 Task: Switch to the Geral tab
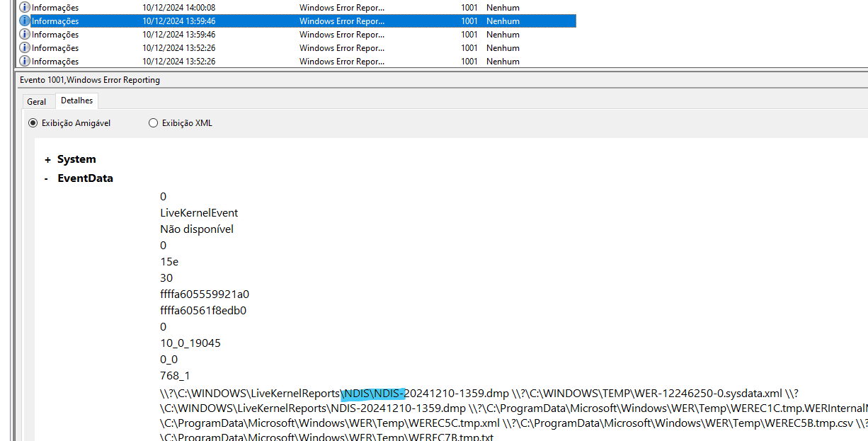click(37, 102)
